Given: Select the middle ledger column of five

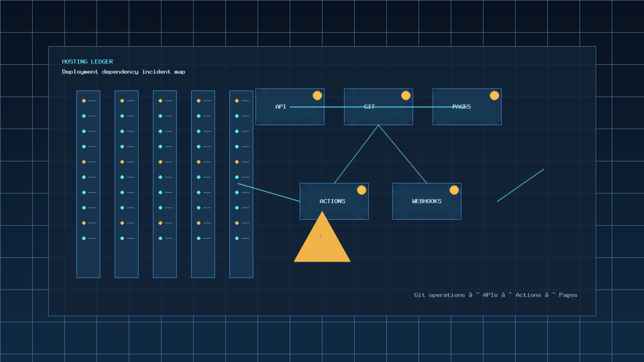Looking at the screenshot, I should point(165,184).
